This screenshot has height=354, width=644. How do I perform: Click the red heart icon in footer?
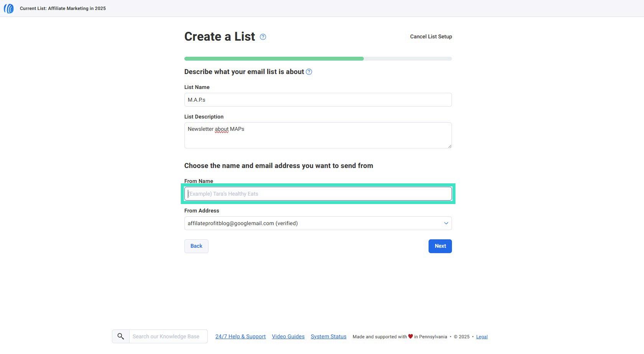point(411,336)
